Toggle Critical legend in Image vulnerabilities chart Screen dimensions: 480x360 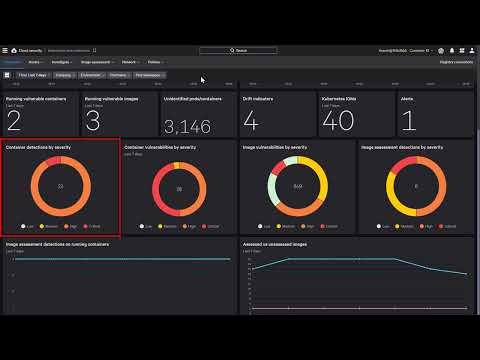[x=329, y=226]
